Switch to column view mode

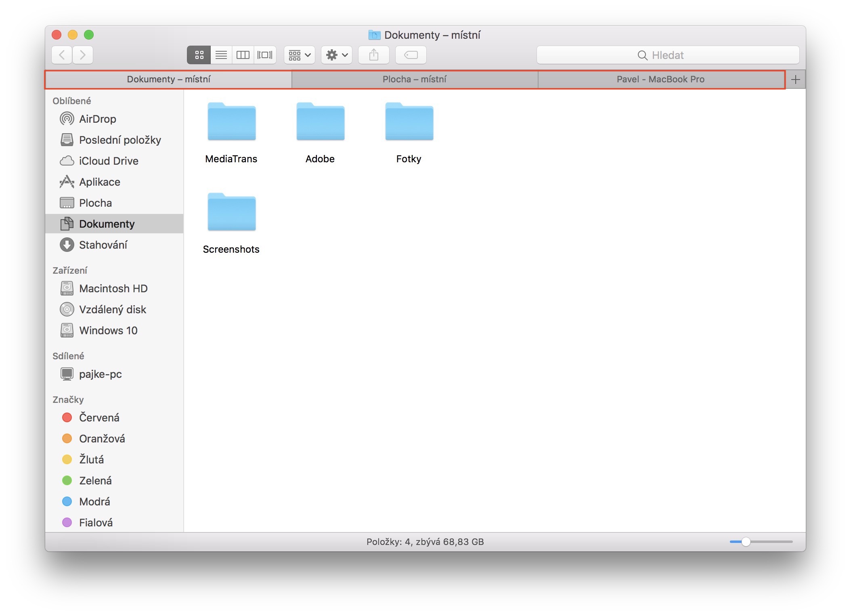point(243,55)
